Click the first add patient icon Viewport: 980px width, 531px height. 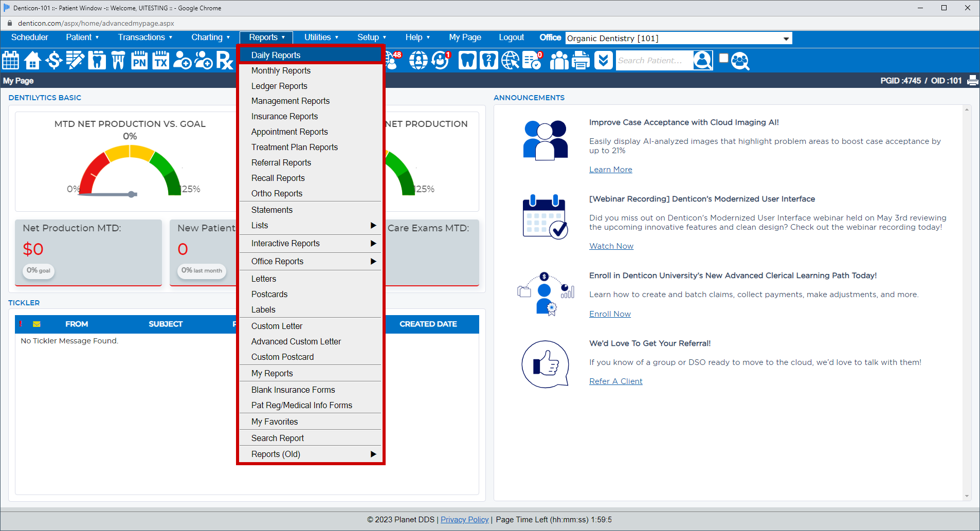click(x=183, y=61)
